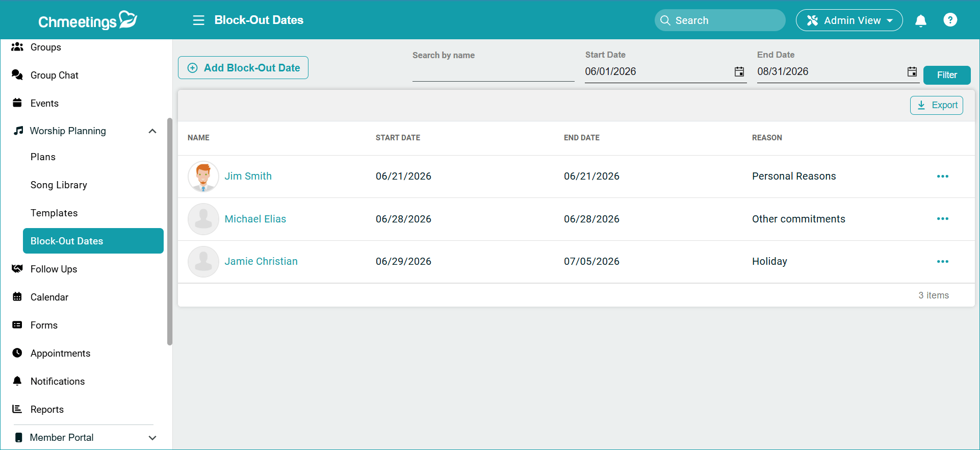The height and width of the screenshot is (450, 980).
Task: Open Jamie Christian's profile link
Action: tap(261, 261)
